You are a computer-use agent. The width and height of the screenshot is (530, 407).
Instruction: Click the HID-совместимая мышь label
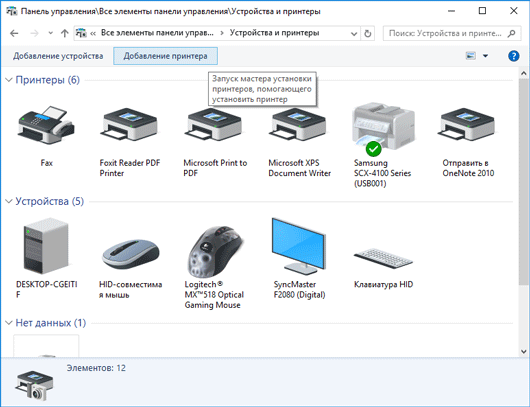130,289
